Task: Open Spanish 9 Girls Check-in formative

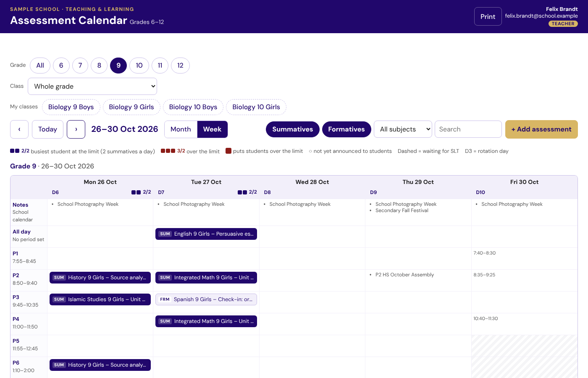Action: point(206,299)
